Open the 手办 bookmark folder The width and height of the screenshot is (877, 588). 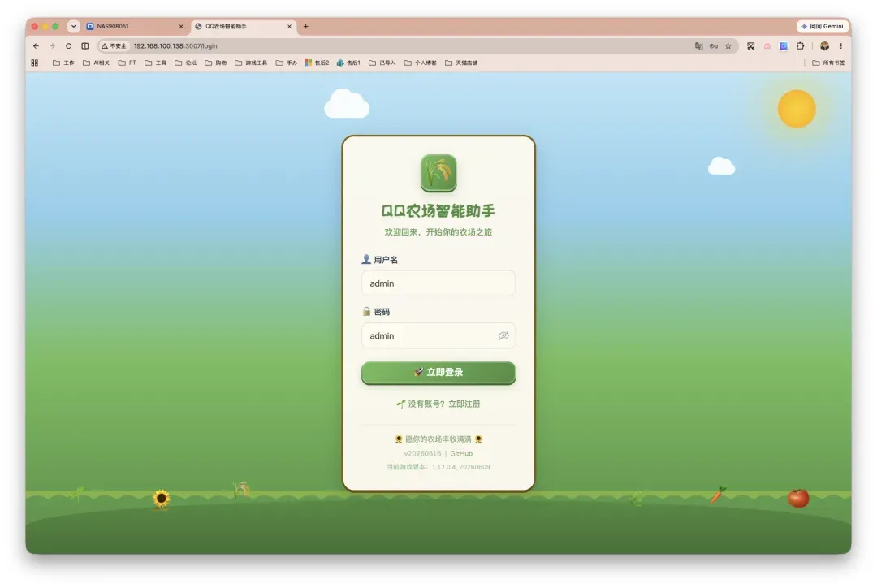pyautogui.click(x=287, y=63)
